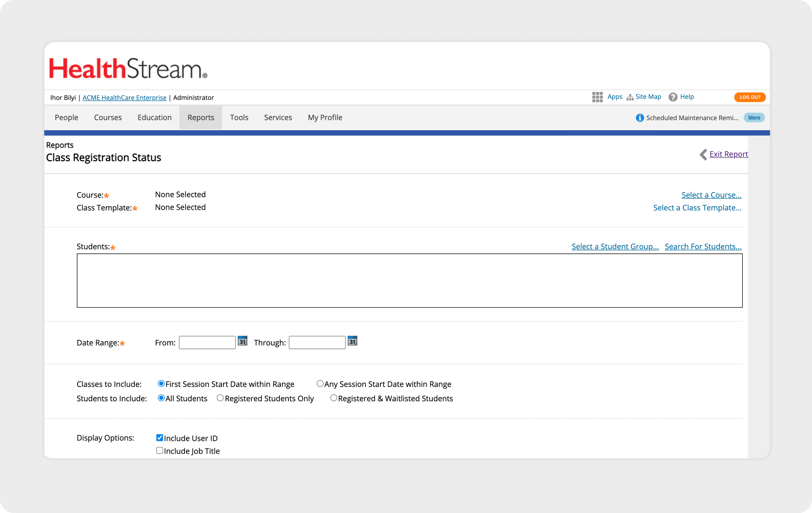Click the Through date input field
The image size is (812, 513).
(317, 342)
